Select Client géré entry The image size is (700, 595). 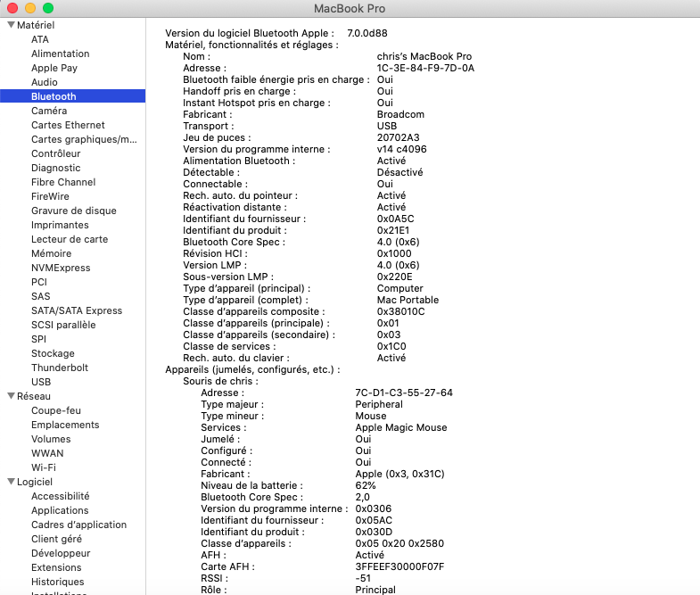coord(56,539)
